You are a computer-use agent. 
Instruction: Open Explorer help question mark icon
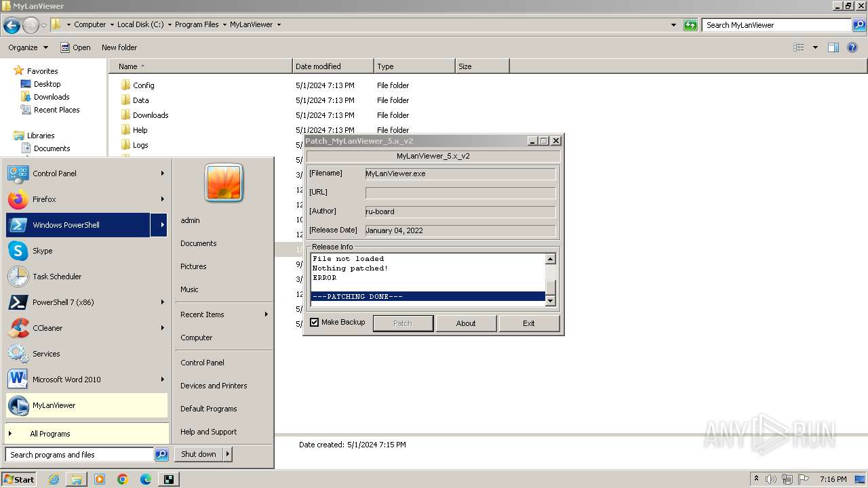tap(852, 47)
